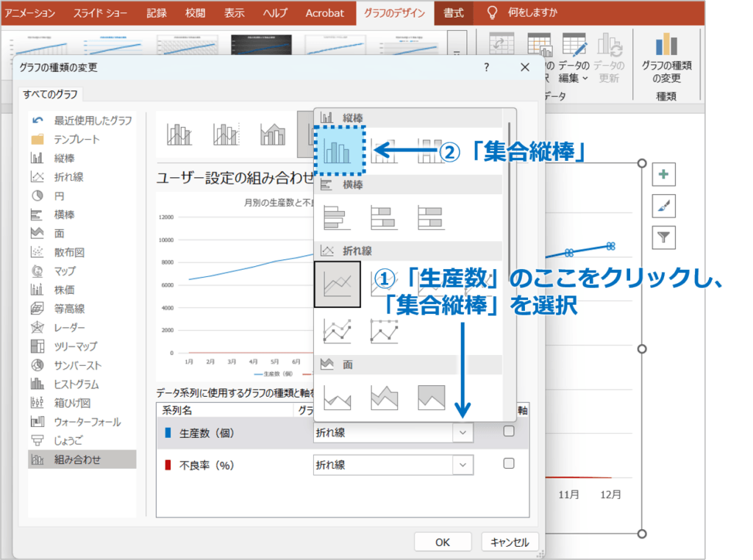Open ヘルプ ribbon tab
Image resolution: width=753 pixels, height=560 pixels.
click(x=275, y=13)
